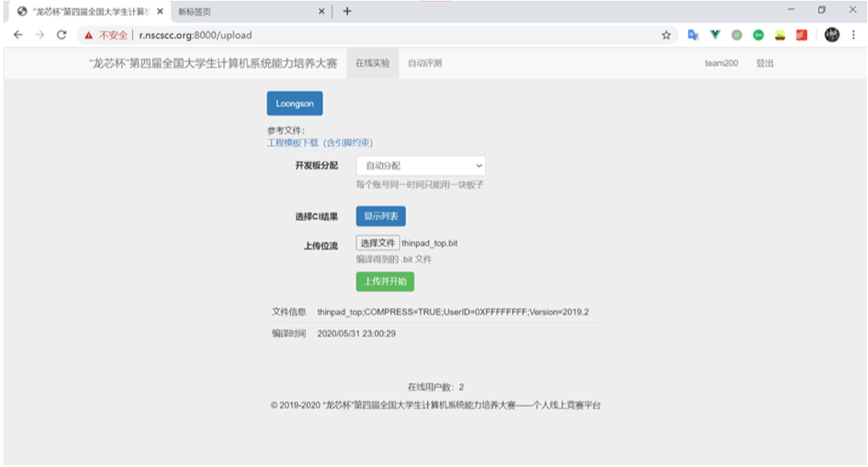The image size is (868, 467).
Task: Reload the current page
Action: 61,35
